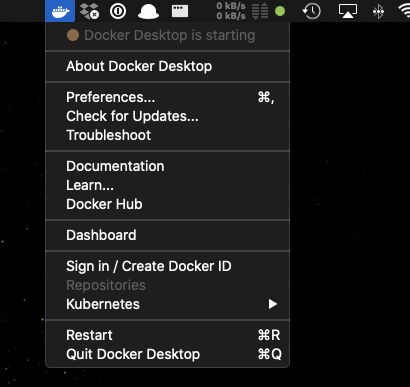Open the hard hat helmet menu bar icon

pyautogui.click(x=148, y=12)
